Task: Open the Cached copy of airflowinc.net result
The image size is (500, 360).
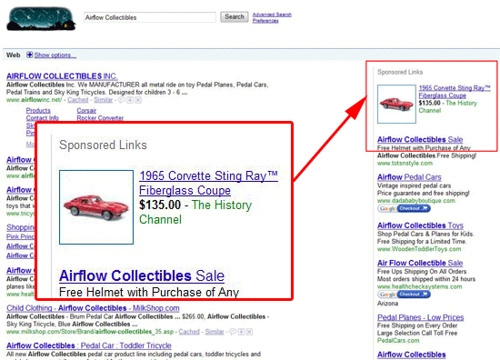Action: (78, 100)
